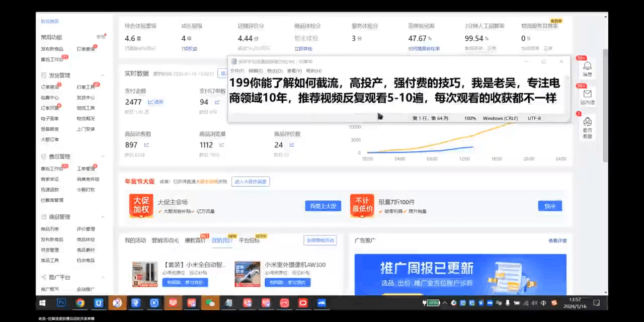Open 查看(V) menu in Notepad
The width and height of the screenshot is (644, 322).
[294, 71]
